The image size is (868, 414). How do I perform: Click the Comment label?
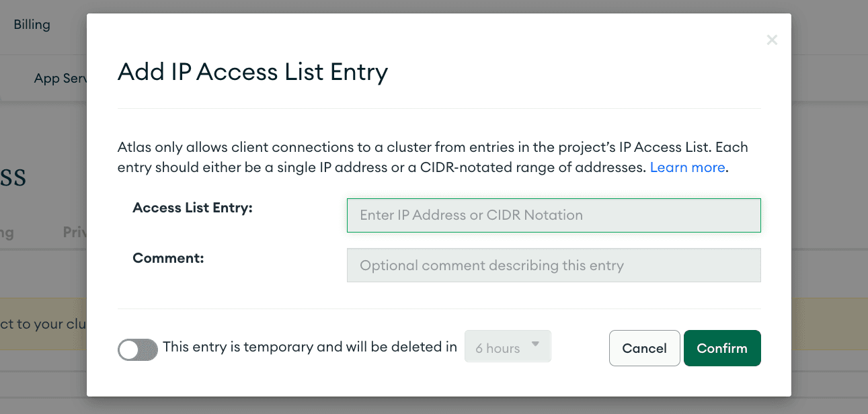(168, 257)
